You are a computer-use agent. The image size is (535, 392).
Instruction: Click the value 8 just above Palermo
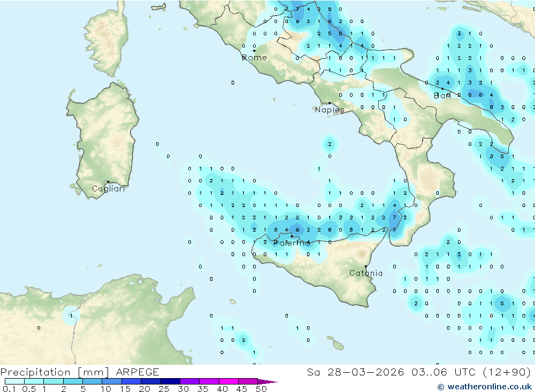pos(297,230)
